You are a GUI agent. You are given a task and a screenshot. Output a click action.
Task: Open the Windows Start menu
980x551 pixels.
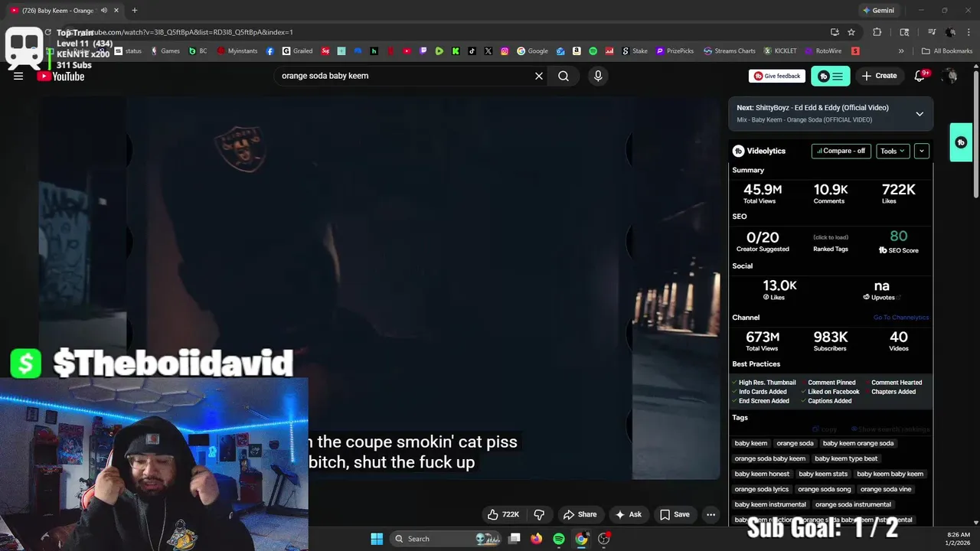(377, 539)
